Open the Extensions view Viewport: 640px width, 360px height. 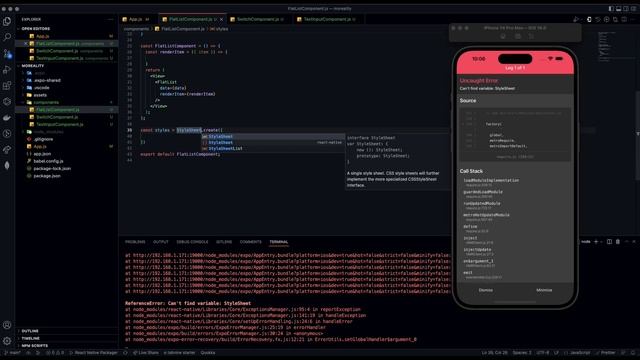7,86
